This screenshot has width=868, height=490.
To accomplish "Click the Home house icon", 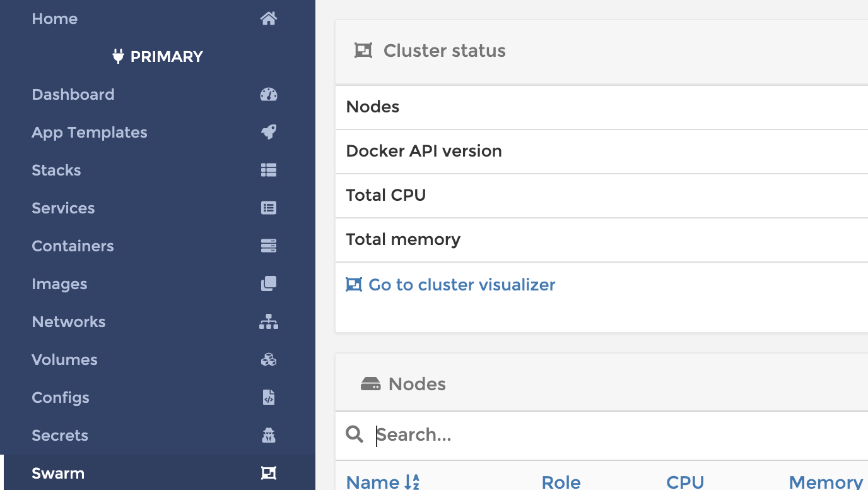I will coord(269,19).
